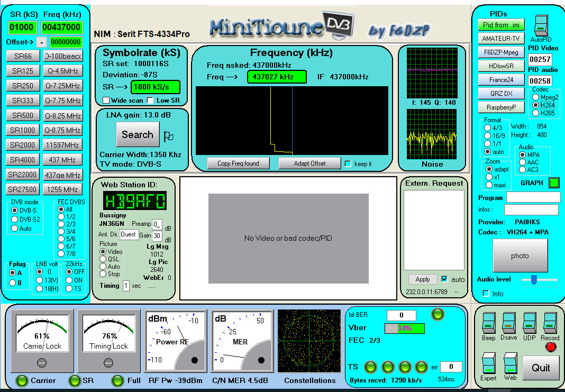This screenshot has height=392, width=565.
Task: Adjust the Audio level slider
Action: 534,280
